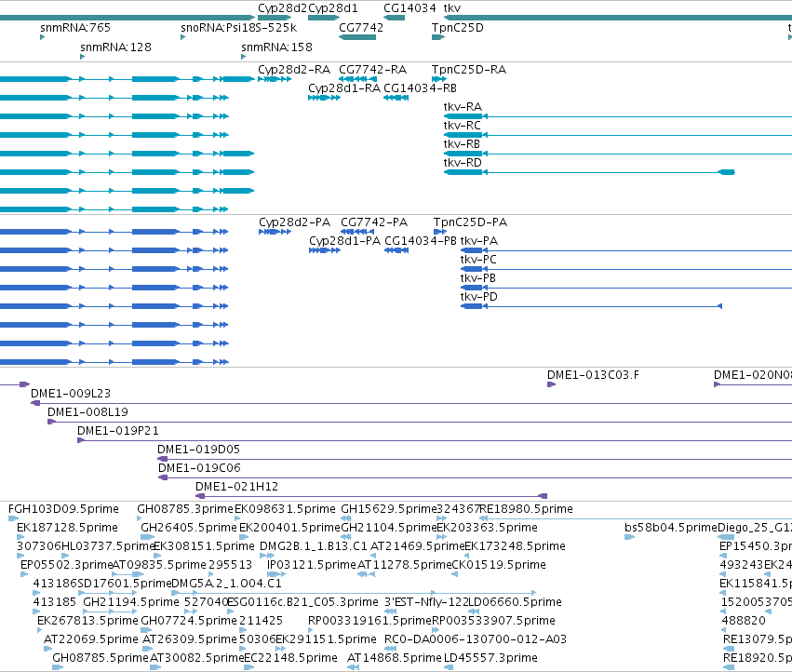Click the snoRNA:Psi18S-525k label
The image size is (792, 672).
click(239, 28)
